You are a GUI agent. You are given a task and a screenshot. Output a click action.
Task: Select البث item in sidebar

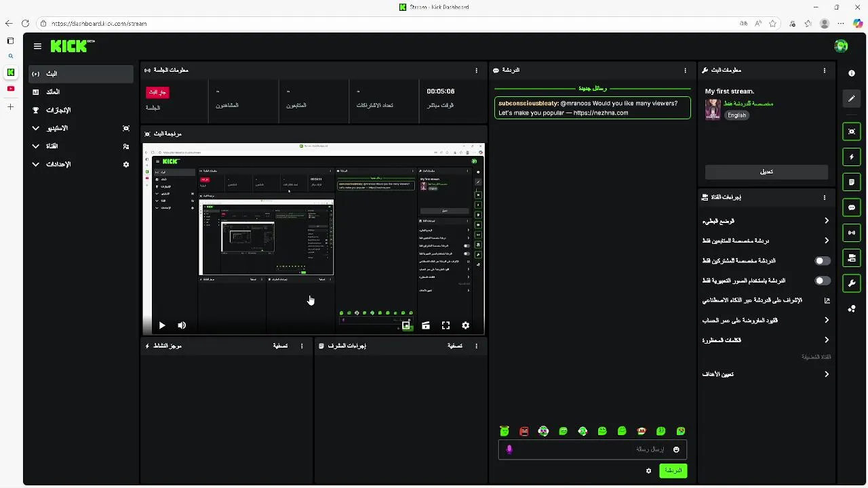pyautogui.click(x=81, y=73)
